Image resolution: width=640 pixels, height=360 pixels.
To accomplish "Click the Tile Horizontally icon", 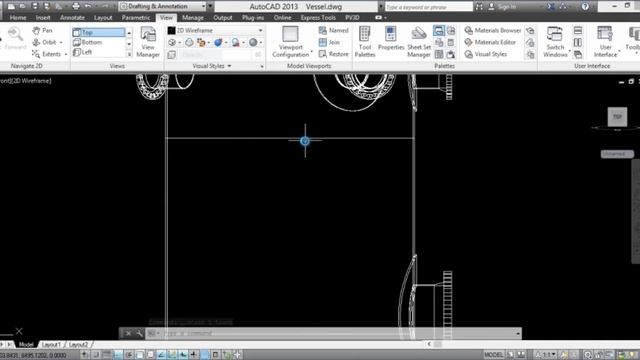I will point(578,31).
